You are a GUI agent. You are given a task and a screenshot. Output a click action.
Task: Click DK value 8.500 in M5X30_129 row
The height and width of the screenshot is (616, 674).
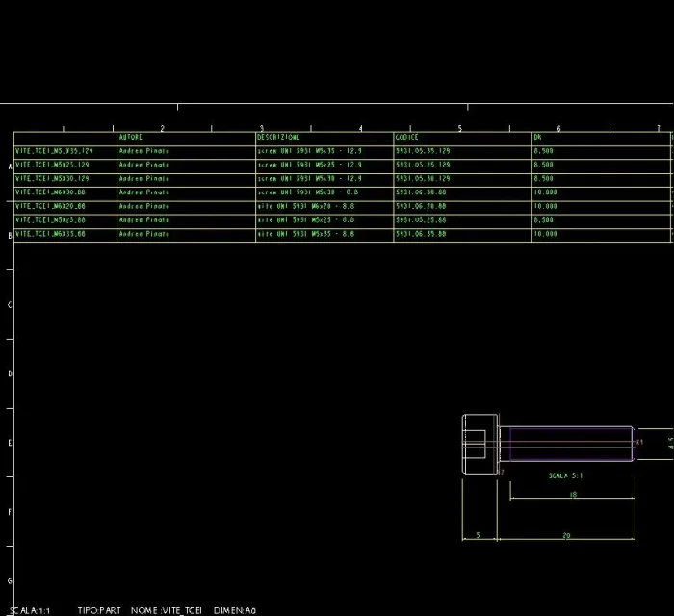[543, 179]
